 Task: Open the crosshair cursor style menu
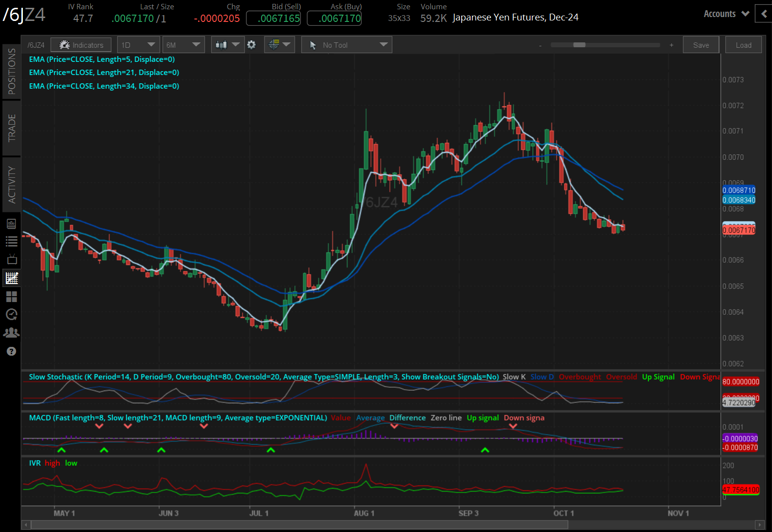click(279, 45)
